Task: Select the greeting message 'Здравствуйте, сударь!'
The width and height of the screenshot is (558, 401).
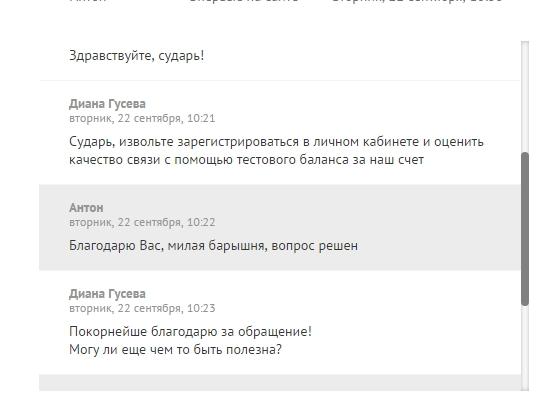Action: (137, 56)
